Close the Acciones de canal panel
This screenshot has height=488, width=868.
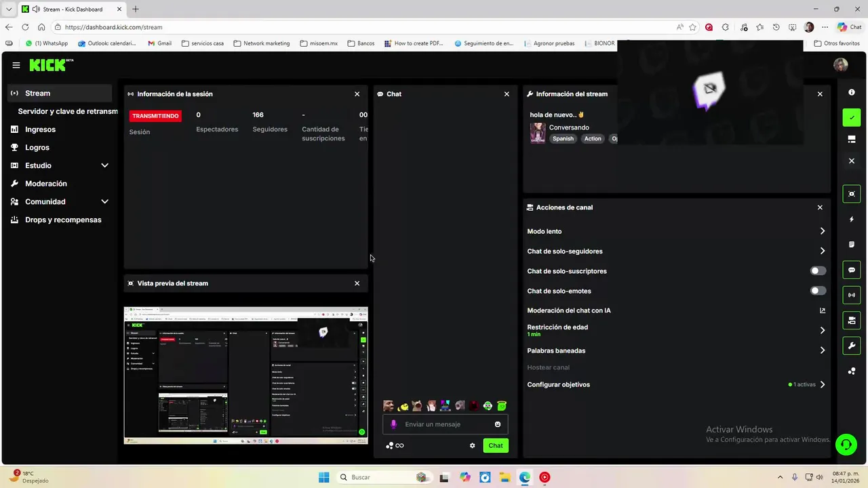pos(820,207)
